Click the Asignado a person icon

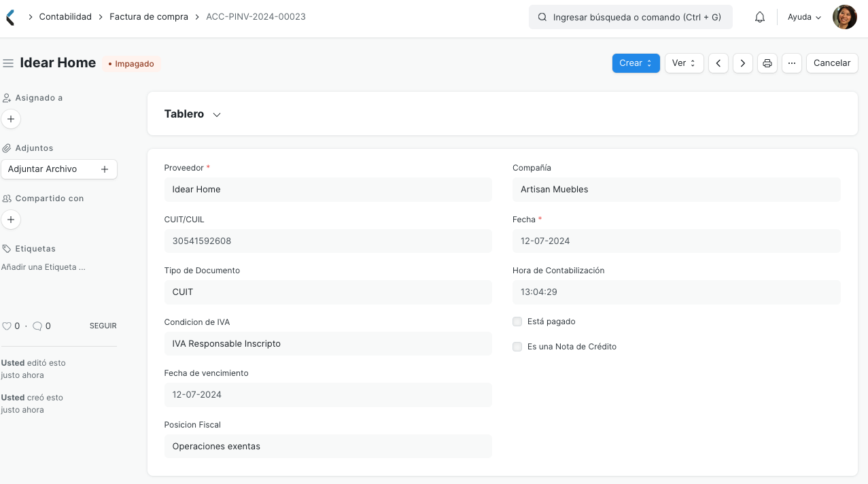pos(7,98)
